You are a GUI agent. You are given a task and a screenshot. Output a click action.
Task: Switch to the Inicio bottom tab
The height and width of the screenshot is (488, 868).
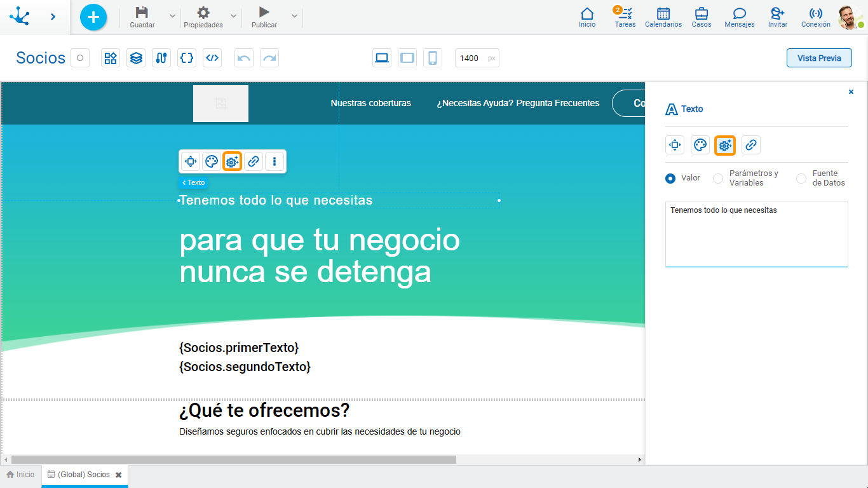coord(20,475)
